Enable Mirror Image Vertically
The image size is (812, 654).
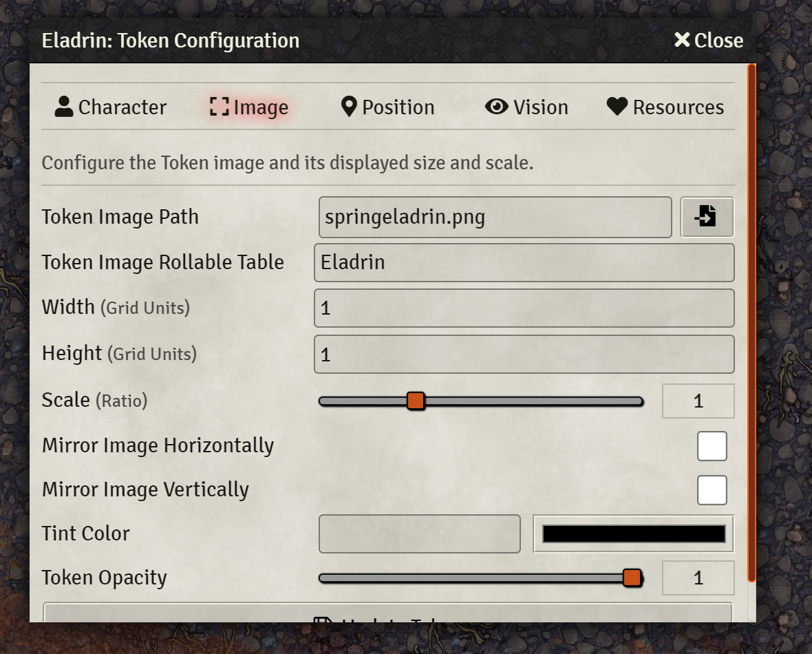712,489
